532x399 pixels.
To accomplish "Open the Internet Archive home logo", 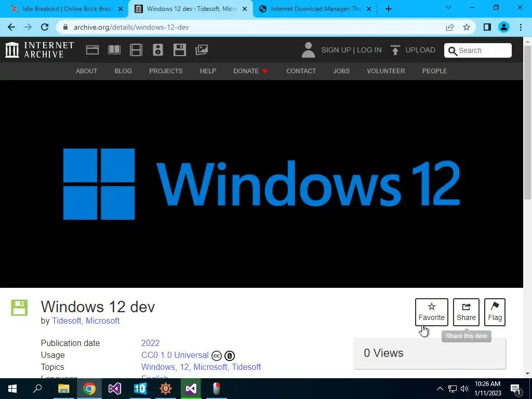I will [x=39, y=50].
